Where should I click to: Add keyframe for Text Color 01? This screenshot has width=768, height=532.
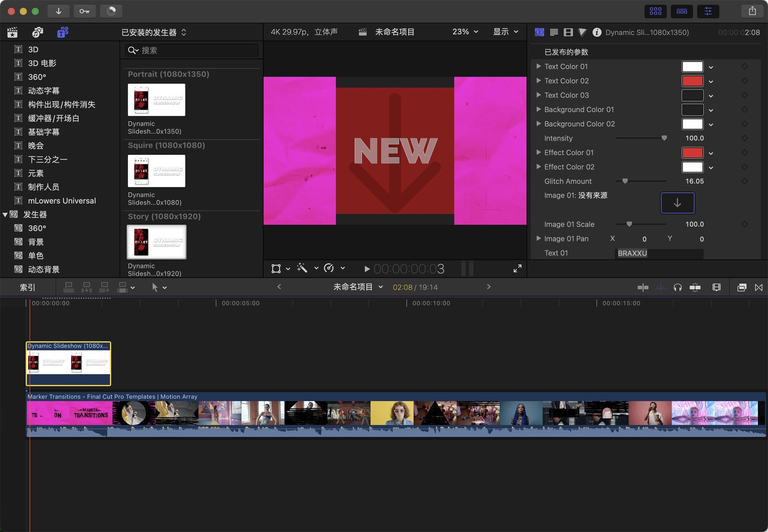tap(744, 66)
